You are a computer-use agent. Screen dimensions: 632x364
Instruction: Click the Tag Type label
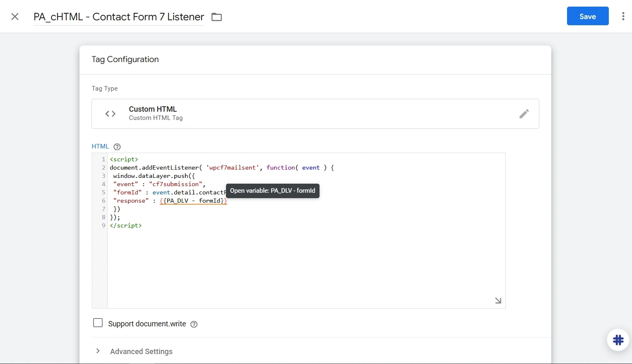click(105, 89)
